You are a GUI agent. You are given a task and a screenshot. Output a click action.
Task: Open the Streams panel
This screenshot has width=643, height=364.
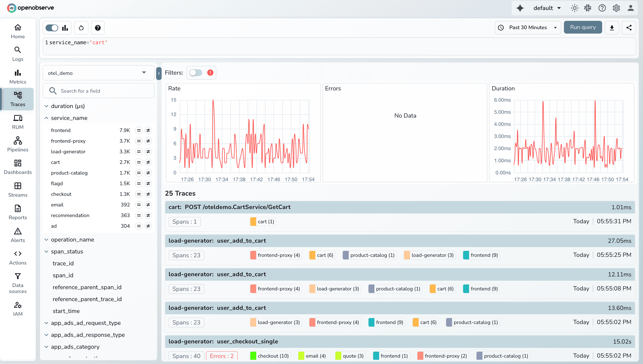point(17,189)
